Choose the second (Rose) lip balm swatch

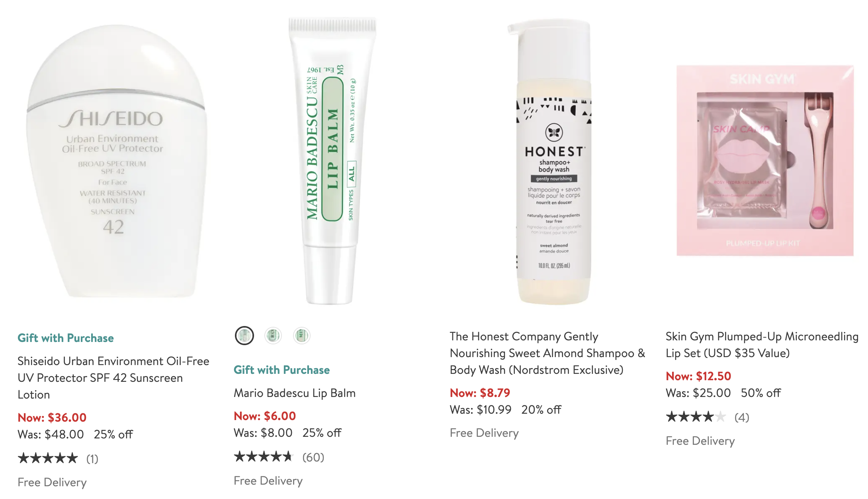[273, 336]
